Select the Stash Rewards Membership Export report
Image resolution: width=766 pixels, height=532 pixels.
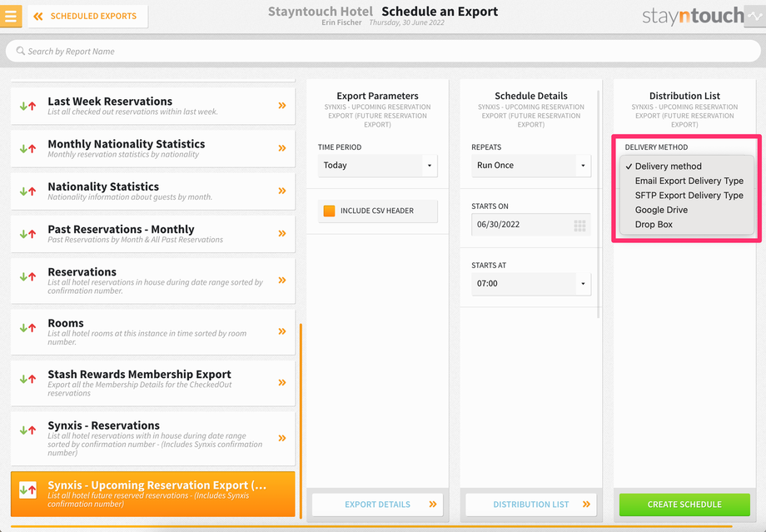click(x=153, y=383)
